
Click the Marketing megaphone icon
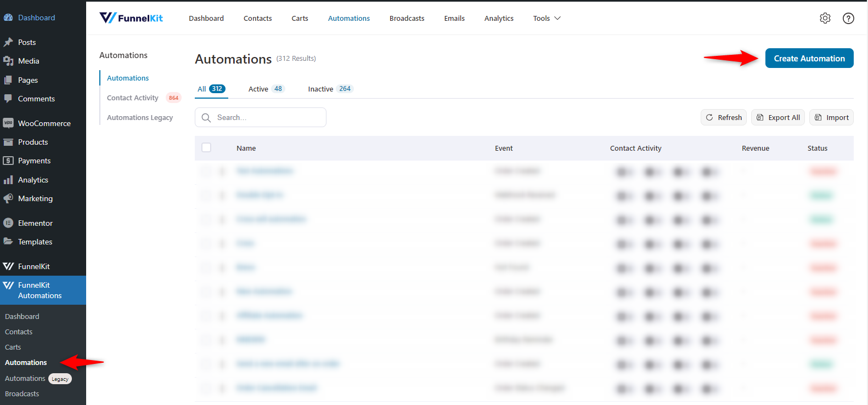click(x=8, y=198)
